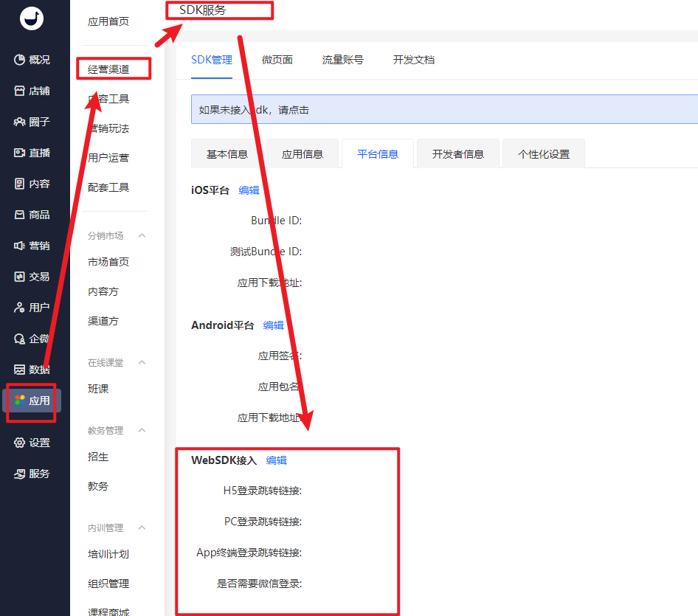This screenshot has height=616, width=698.
Task: Select the 圈子 community icon
Action: (20, 122)
